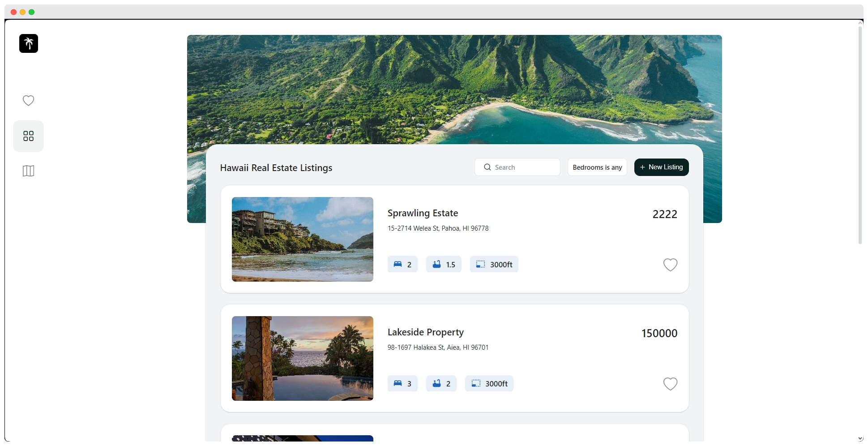Open the Sprawling Estate listing title
Image resolution: width=868 pixels, height=446 pixels.
(x=423, y=213)
